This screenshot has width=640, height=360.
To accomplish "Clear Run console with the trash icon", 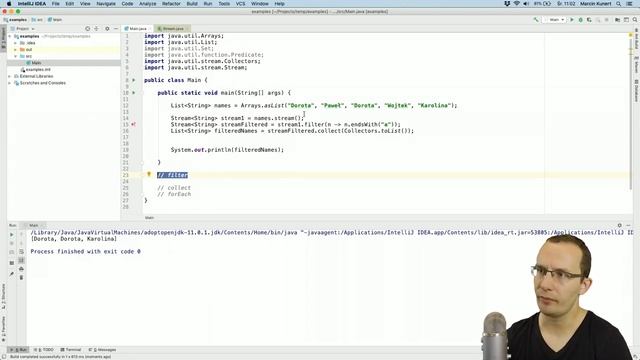I will pyautogui.click(x=21, y=278).
